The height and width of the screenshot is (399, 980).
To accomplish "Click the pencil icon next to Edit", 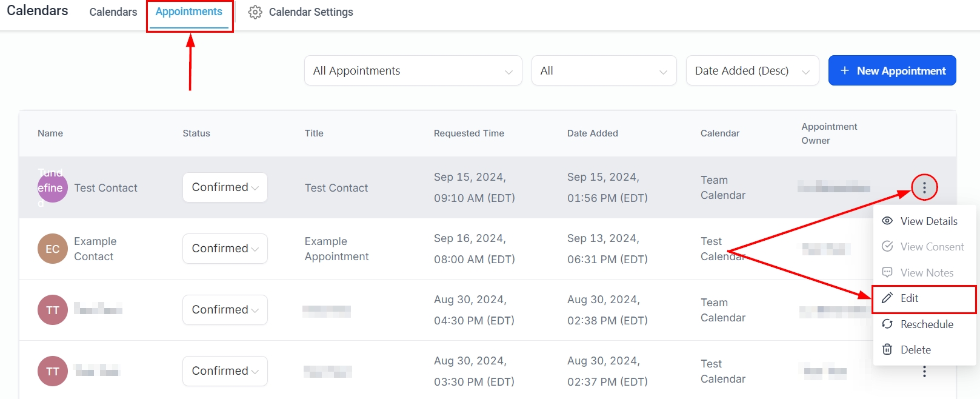I will click(x=887, y=298).
